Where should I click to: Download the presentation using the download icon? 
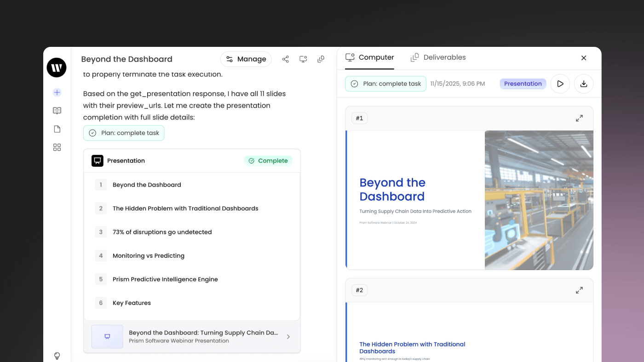pos(584,84)
